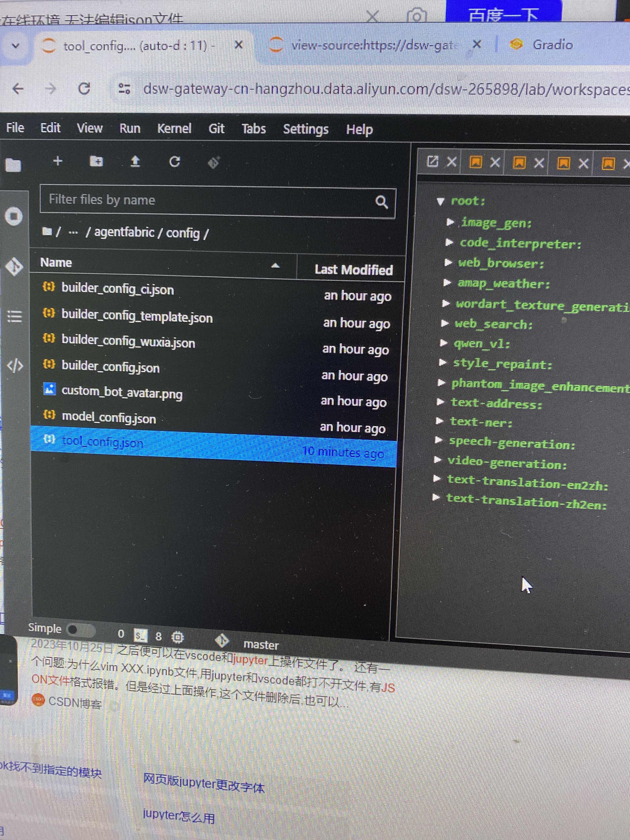The height and width of the screenshot is (840, 630).
Task: Open the Settings menu
Action: [x=306, y=129]
